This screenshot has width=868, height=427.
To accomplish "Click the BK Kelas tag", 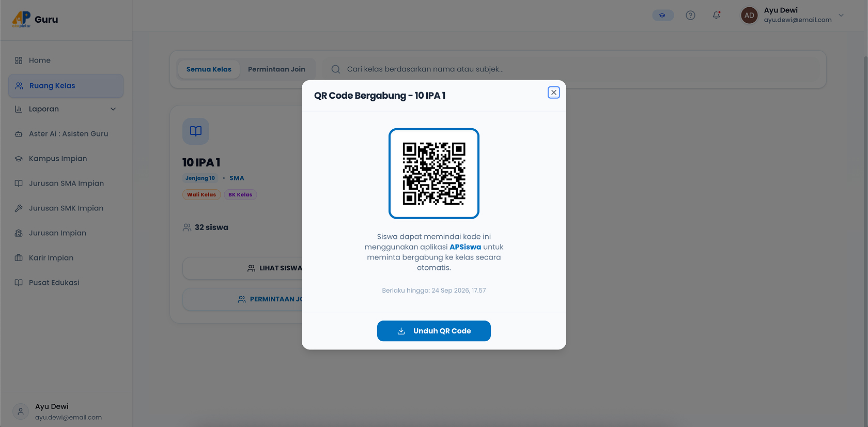I will pos(240,195).
